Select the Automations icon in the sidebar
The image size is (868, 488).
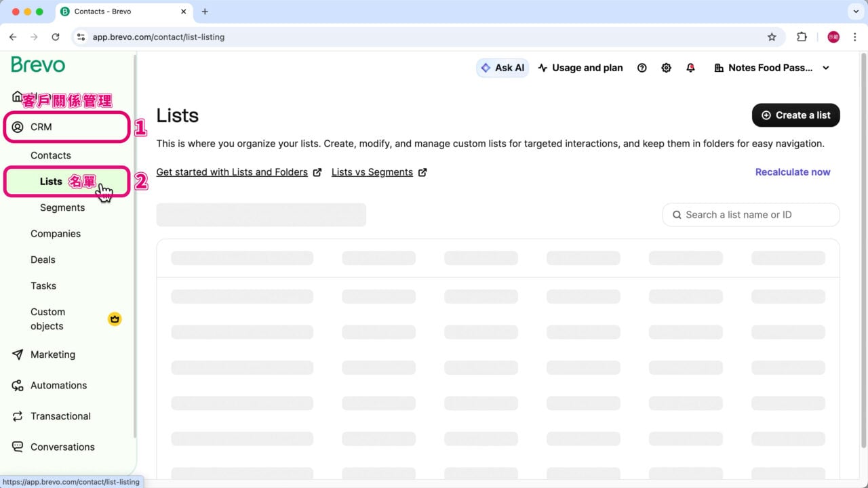click(x=16, y=385)
